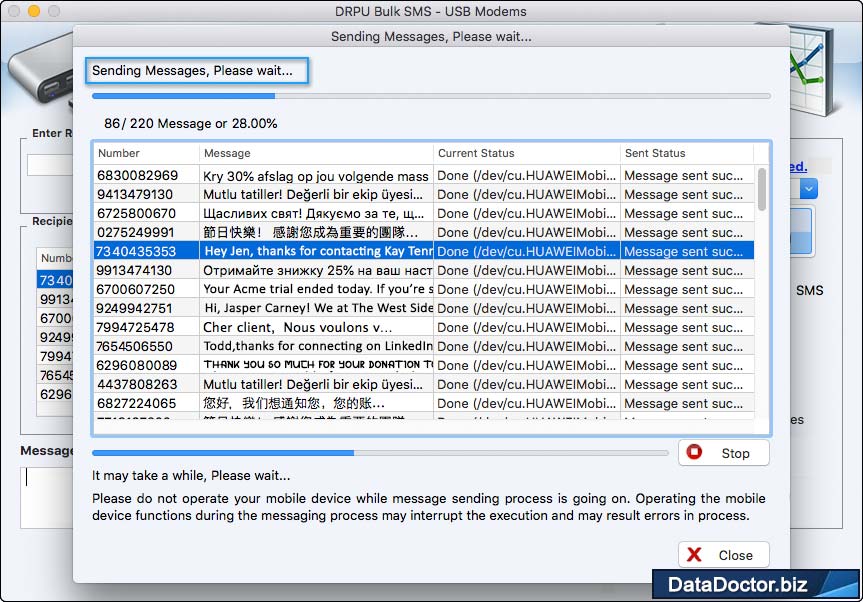
Task: Open the blue dropdown arrow in main window
Action: point(809,189)
